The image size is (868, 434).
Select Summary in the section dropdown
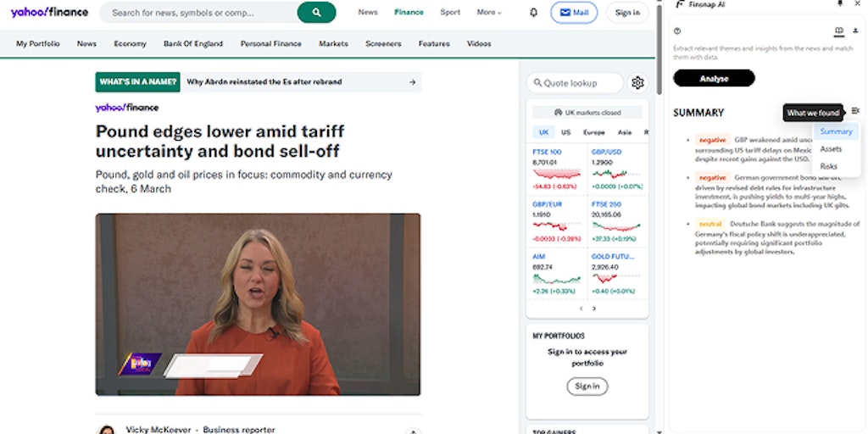(x=836, y=131)
